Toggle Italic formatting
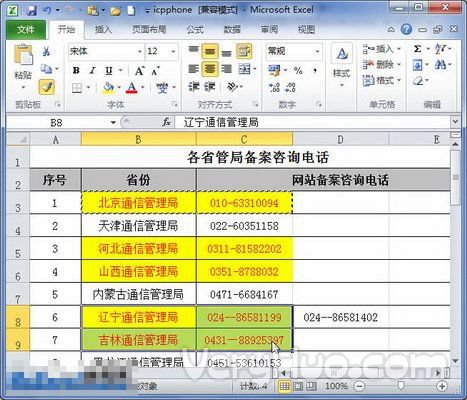The height and width of the screenshot is (400, 467). click(92, 70)
